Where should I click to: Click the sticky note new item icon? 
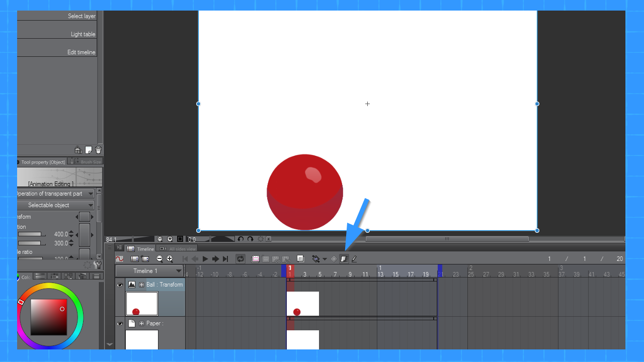click(89, 150)
